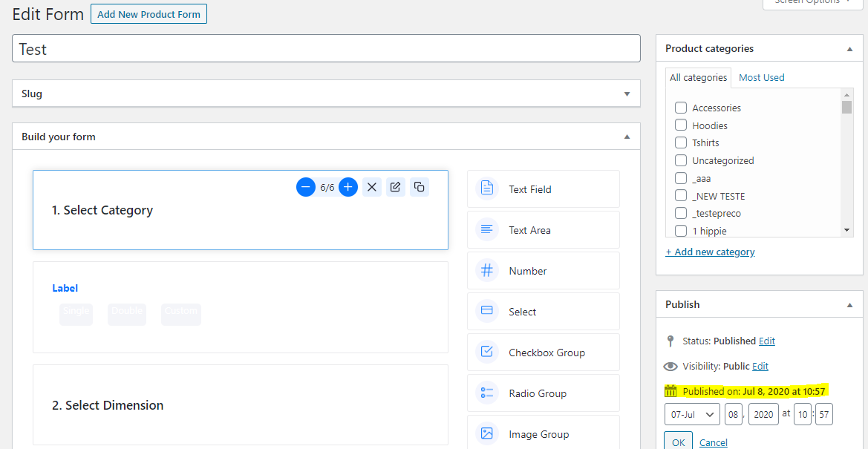Image resolution: width=868 pixels, height=449 pixels.
Task: Click the minus column width button
Action: 306,187
